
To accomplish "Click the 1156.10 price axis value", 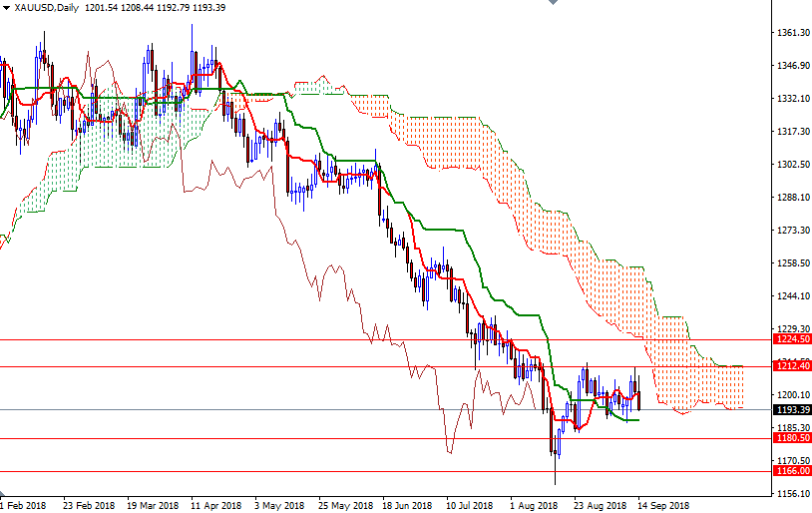I will coord(792,493).
